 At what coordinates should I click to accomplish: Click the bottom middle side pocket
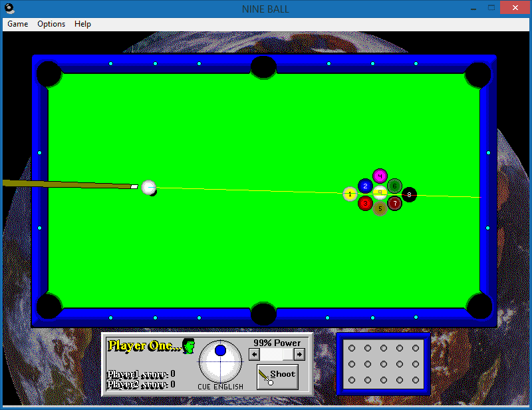[263, 313]
